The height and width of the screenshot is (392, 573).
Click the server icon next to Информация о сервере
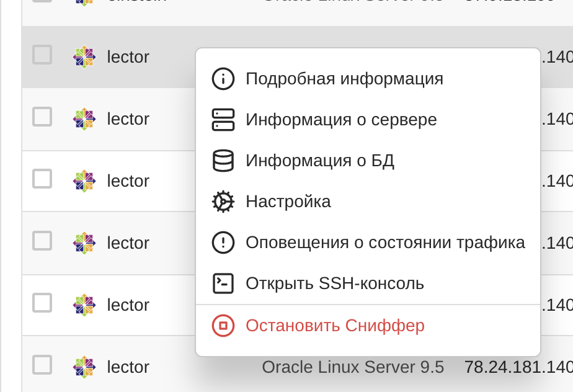click(223, 119)
